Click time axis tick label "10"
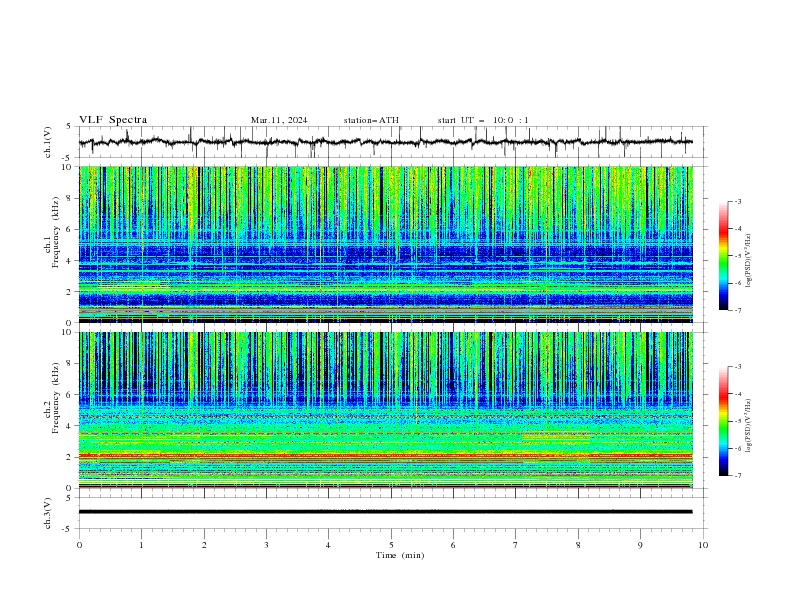Viewport: 792px width, 612px height. (703, 545)
